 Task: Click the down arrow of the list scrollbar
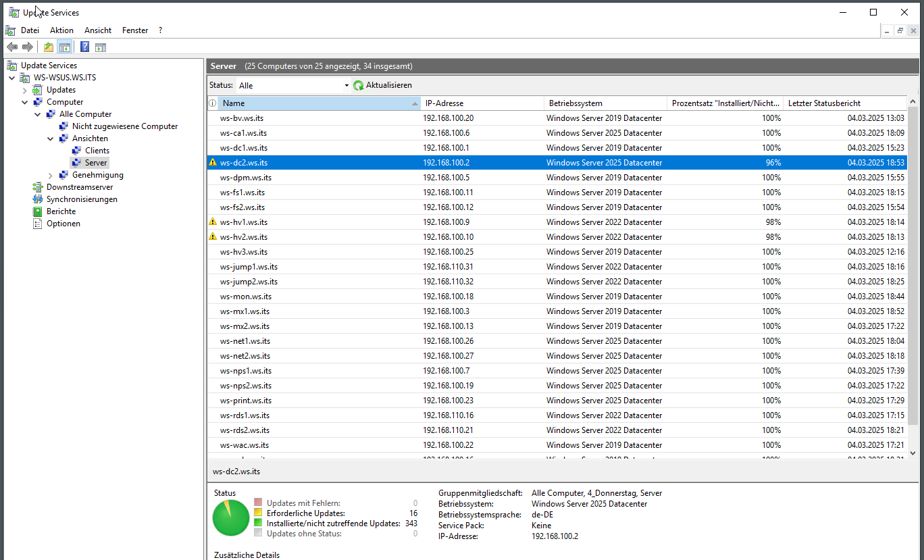pyautogui.click(x=913, y=454)
